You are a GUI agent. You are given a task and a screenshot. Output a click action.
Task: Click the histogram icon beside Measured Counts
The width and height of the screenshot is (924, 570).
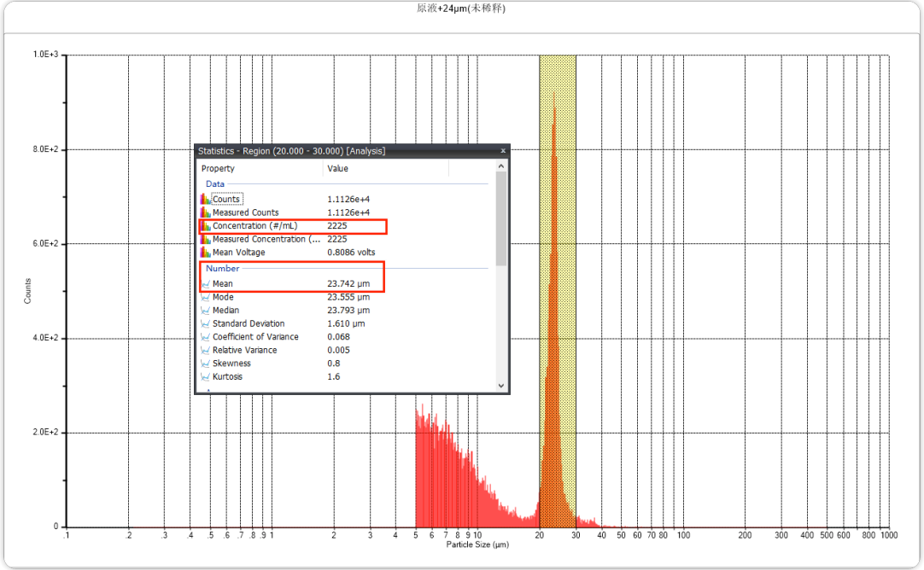tap(205, 212)
